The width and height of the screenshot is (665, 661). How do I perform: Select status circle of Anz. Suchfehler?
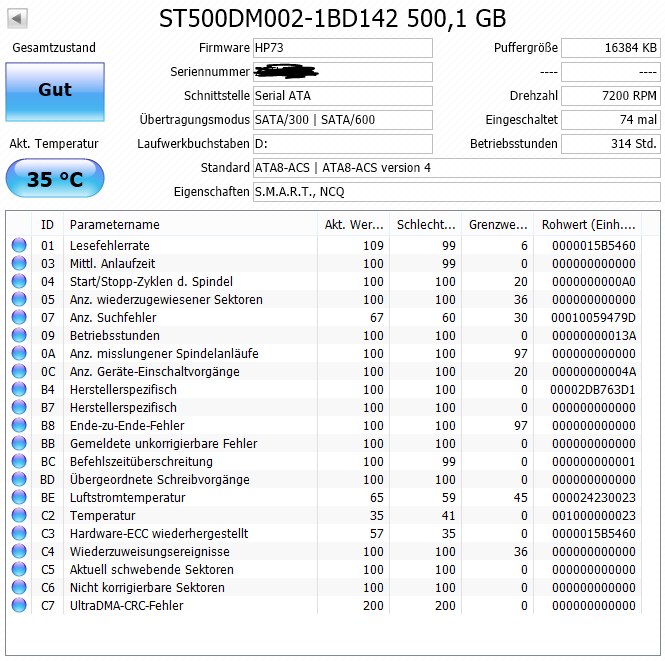point(19,317)
